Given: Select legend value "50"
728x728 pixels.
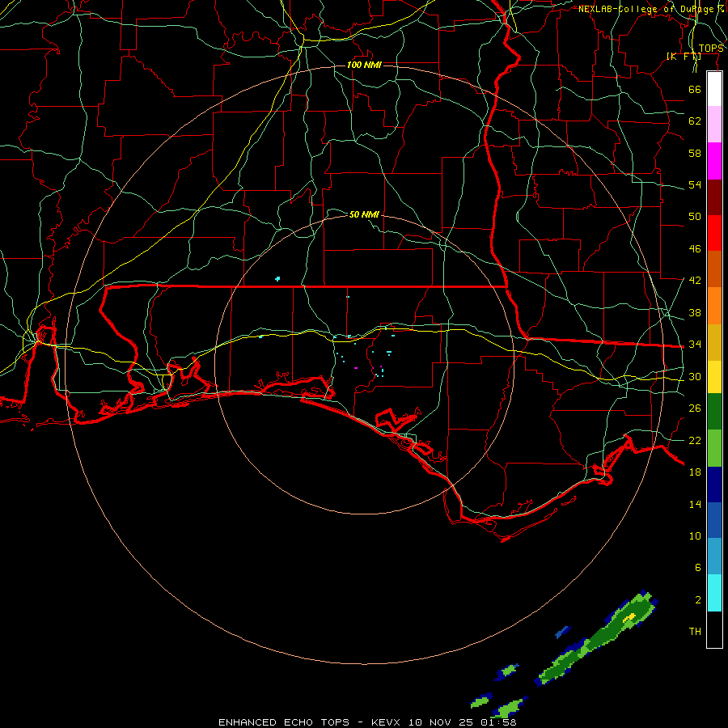Looking at the screenshot, I should coord(695,217).
